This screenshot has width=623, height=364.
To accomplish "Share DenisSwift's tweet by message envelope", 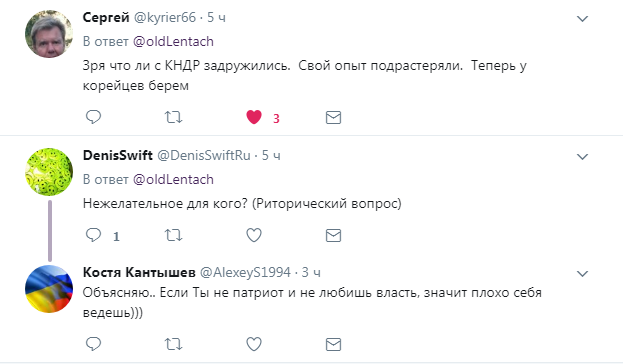I will click(333, 235).
